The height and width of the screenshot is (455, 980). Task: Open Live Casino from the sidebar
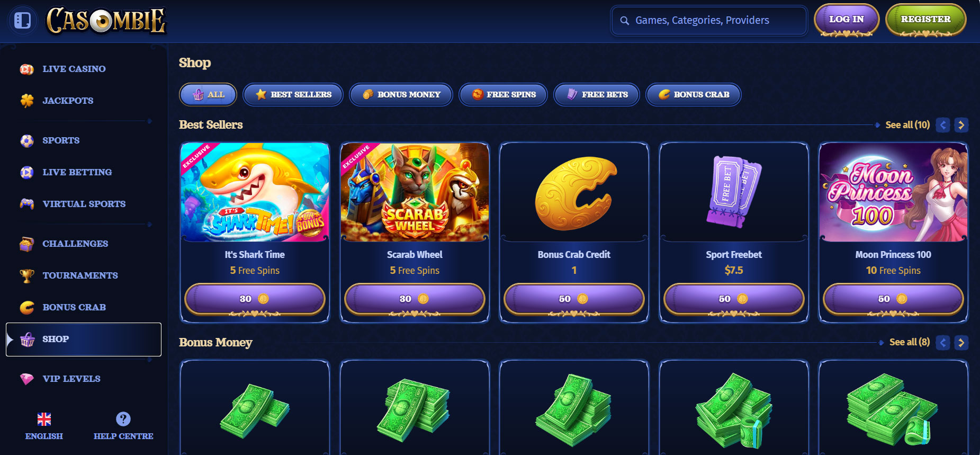click(74, 69)
